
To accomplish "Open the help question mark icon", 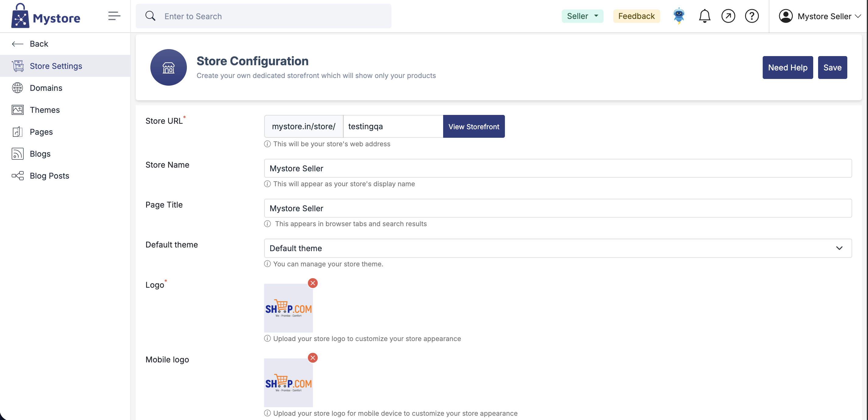I will pyautogui.click(x=751, y=16).
